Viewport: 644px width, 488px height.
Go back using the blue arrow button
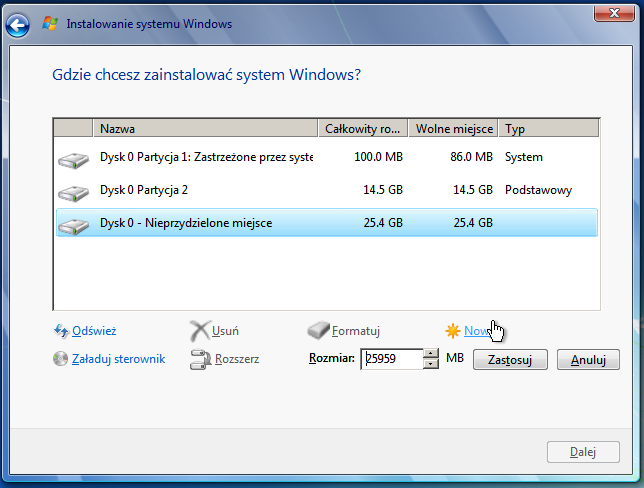click(17, 25)
